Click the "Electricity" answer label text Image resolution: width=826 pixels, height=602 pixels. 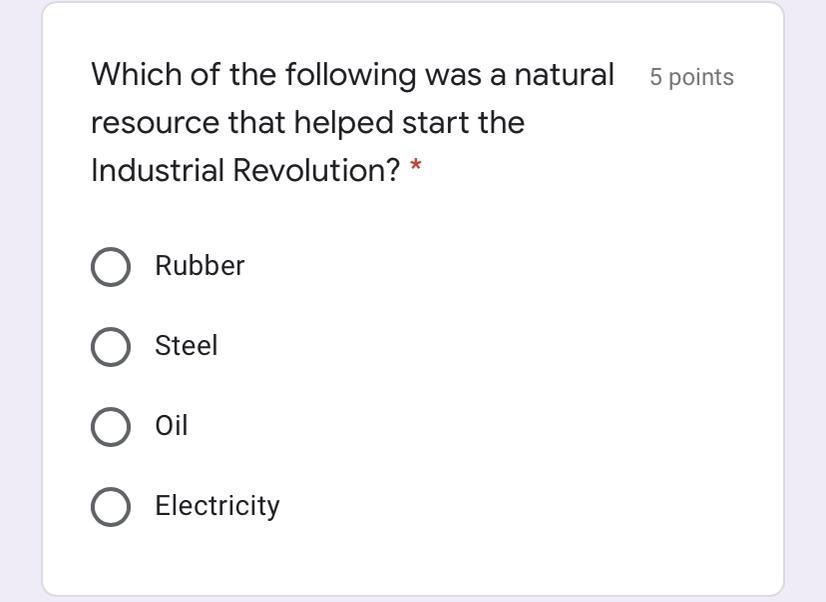click(x=217, y=506)
